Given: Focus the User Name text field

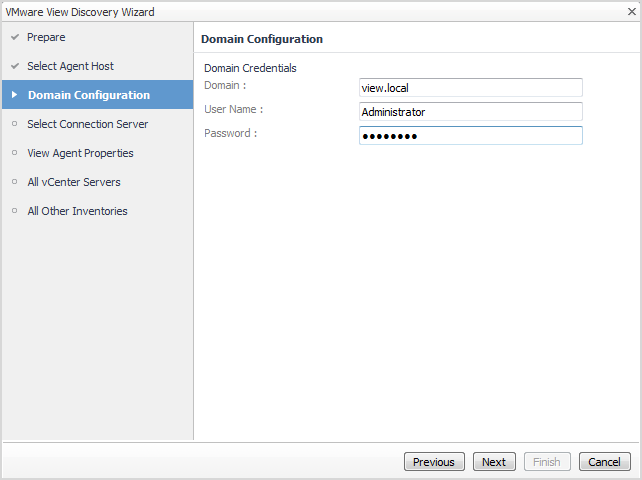Looking at the screenshot, I should (470, 112).
